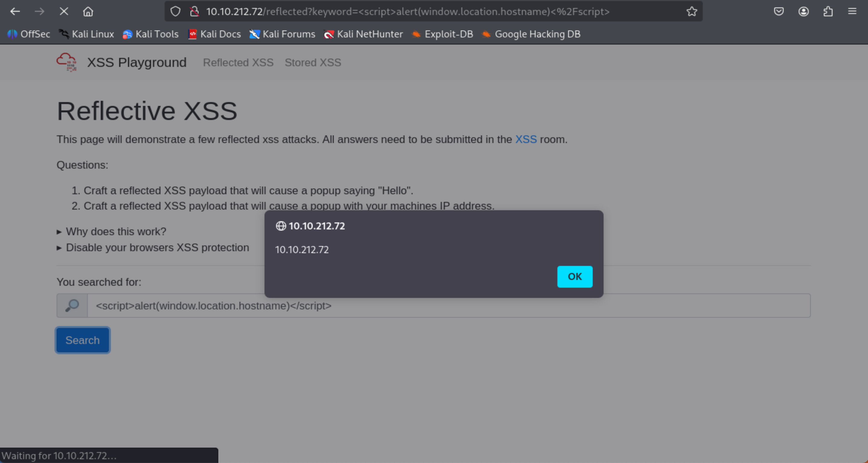Switch to Reflected XSS nav tab
Image resolution: width=868 pixels, height=463 pixels.
click(238, 62)
